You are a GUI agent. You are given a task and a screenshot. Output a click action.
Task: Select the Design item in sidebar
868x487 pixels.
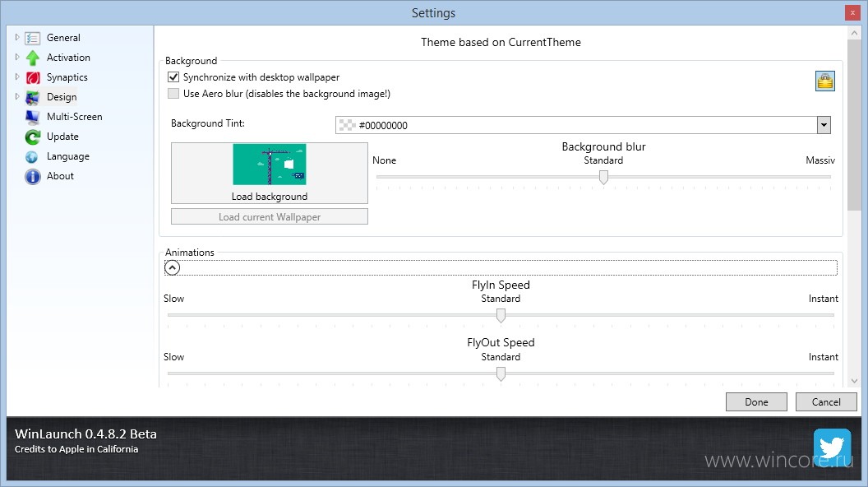[62, 97]
